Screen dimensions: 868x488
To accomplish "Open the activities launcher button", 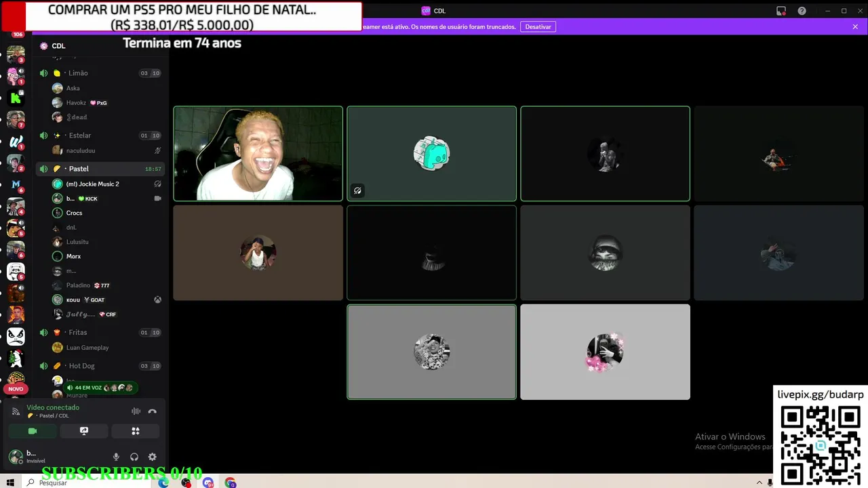I will (x=136, y=431).
